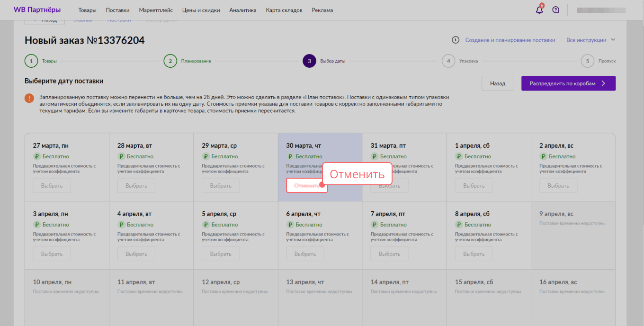The height and width of the screenshot is (326, 644).
Task: Pick the 5 апреля delivery slot
Action: click(x=220, y=254)
